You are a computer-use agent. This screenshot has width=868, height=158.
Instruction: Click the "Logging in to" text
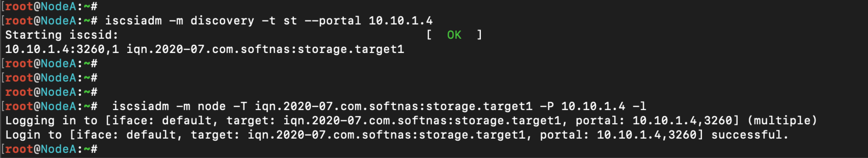point(51,121)
